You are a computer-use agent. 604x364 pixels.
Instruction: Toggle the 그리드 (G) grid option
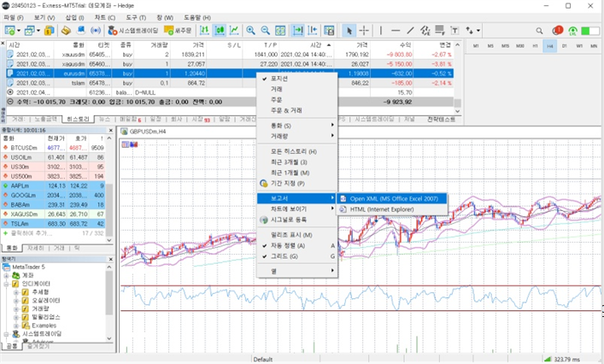coord(297,256)
